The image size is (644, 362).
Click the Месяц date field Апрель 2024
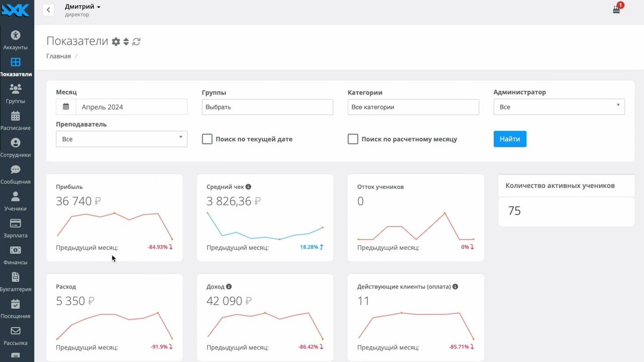[x=131, y=107]
